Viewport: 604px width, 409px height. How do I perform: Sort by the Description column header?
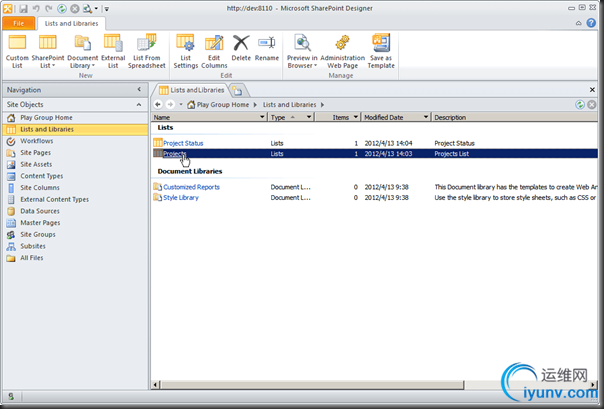(515, 117)
